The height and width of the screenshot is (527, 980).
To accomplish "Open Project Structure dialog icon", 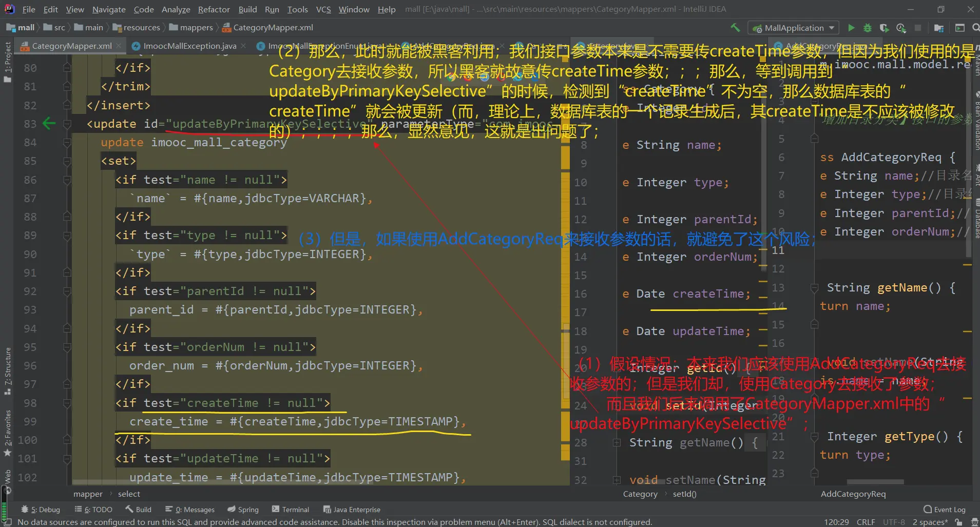I will tap(939, 28).
